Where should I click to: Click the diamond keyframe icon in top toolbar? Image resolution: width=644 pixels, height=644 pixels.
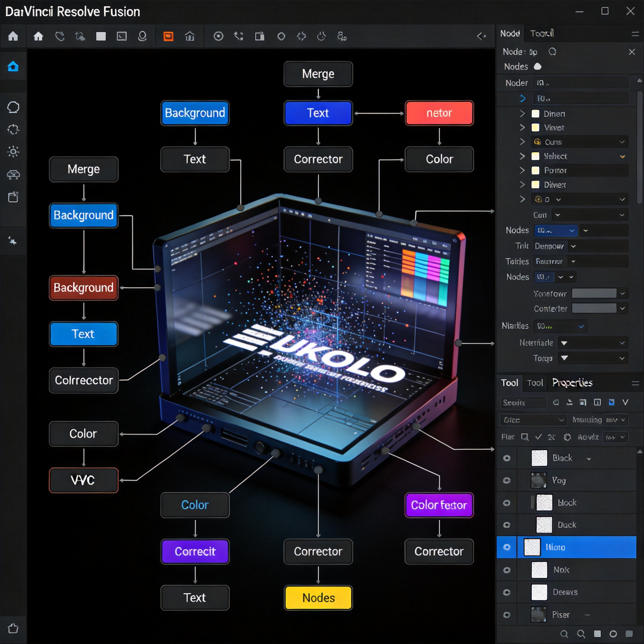(x=281, y=36)
